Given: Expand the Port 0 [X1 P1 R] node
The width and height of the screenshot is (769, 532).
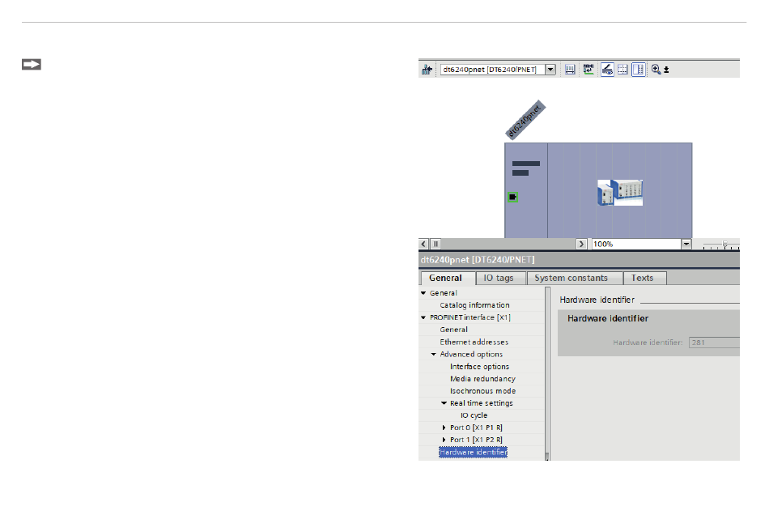Looking at the screenshot, I should click(x=444, y=428).
